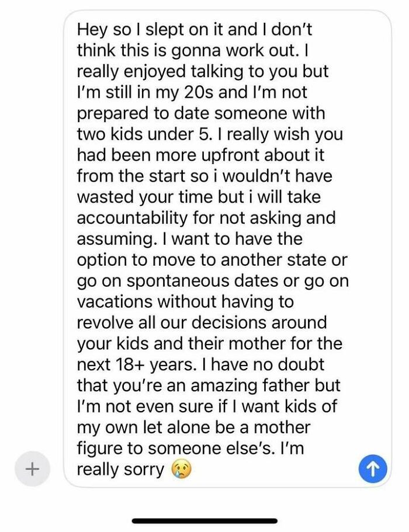Tap the home indicator bar at the bottom
This screenshot has height=532, width=409.
204,516
